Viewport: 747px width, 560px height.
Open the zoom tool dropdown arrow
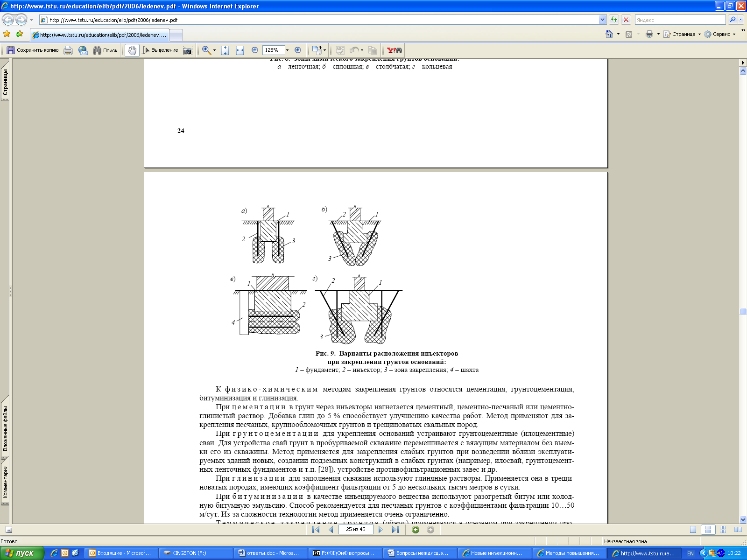214,50
